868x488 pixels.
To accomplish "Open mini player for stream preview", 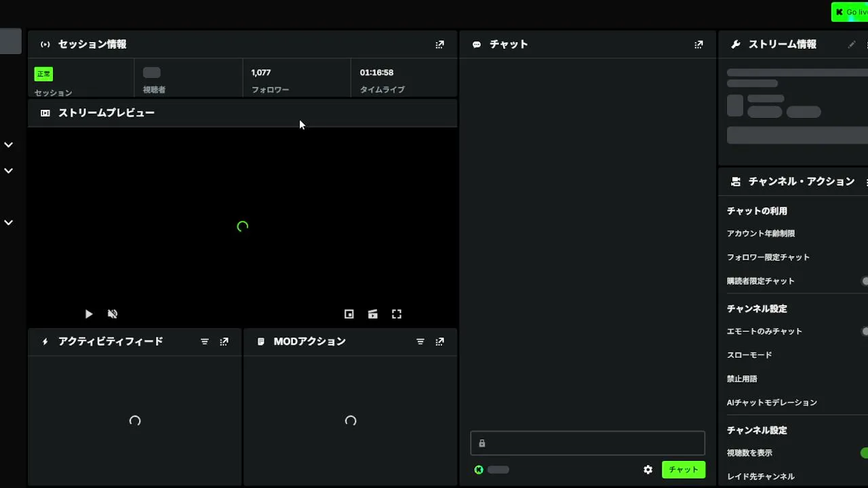I will pyautogui.click(x=349, y=314).
